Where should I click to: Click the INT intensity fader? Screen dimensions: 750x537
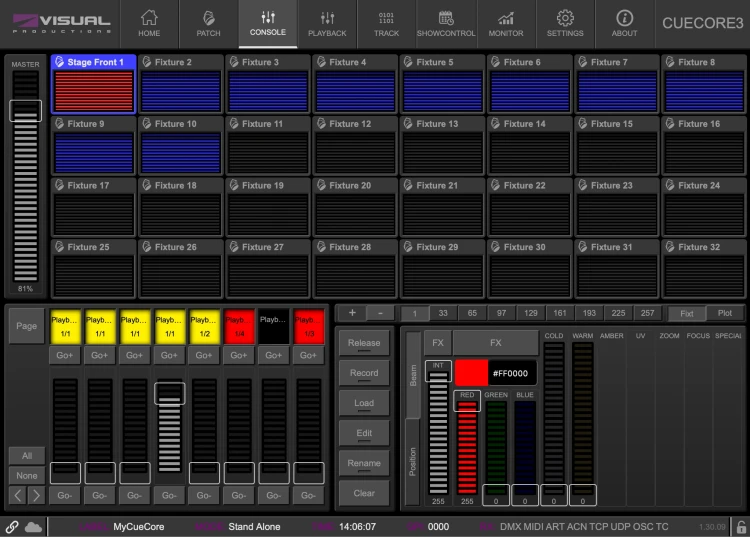click(438, 433)
